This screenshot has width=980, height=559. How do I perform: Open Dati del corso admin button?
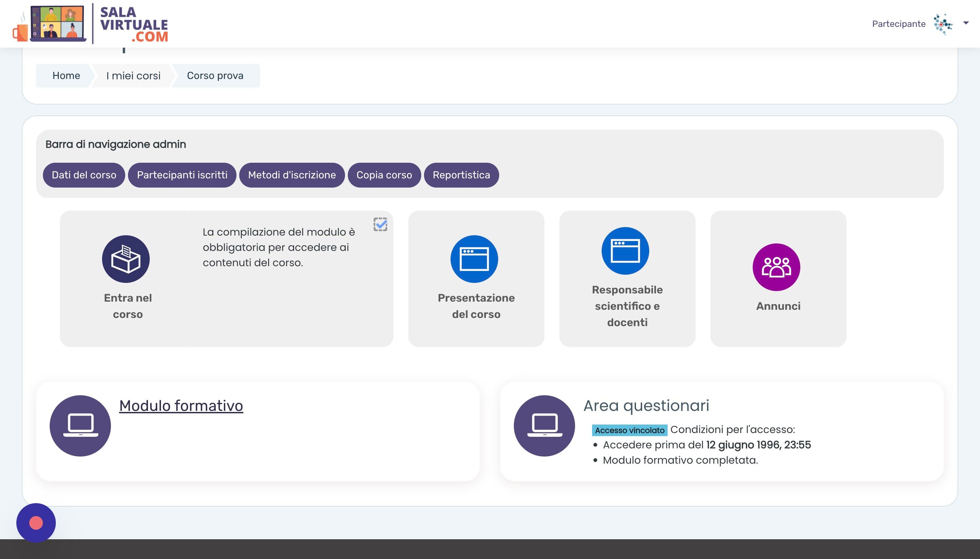coord(84,175)
